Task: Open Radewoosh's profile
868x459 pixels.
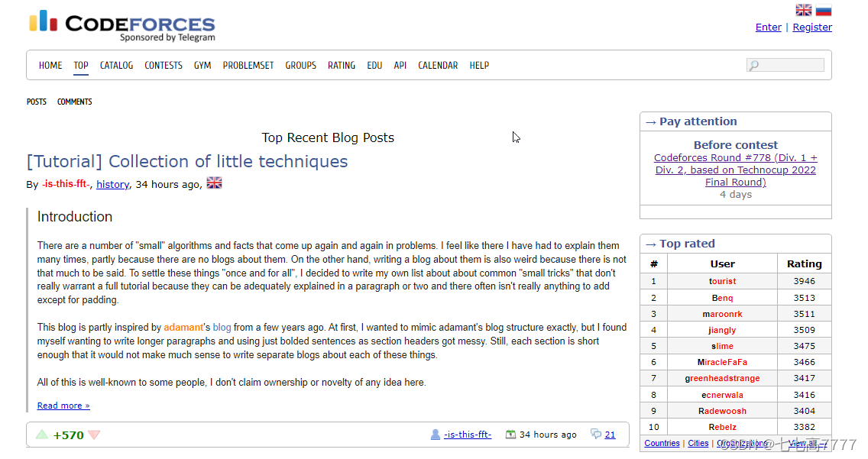Action: pyautogui.click(x=722, y=411)
